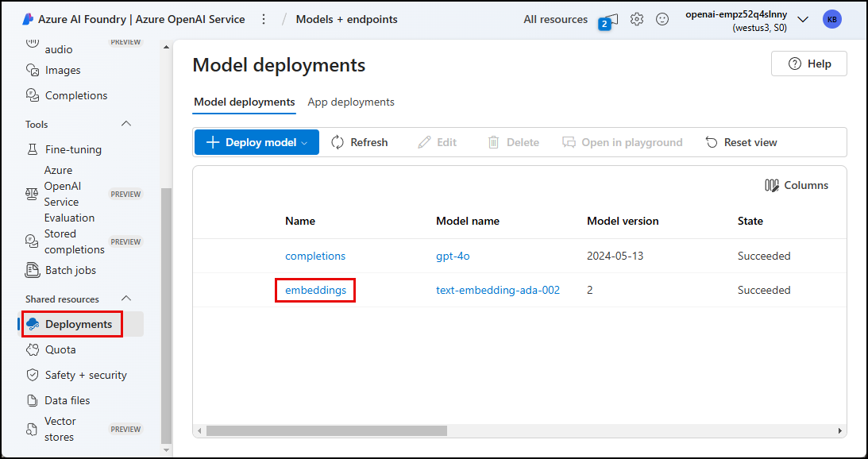Image resolution: width=868 pixels, height=459 pixels.
Task: Click the Azure OpenAI Service Evaluation scale icon
Action: click(x=32, y=194)
